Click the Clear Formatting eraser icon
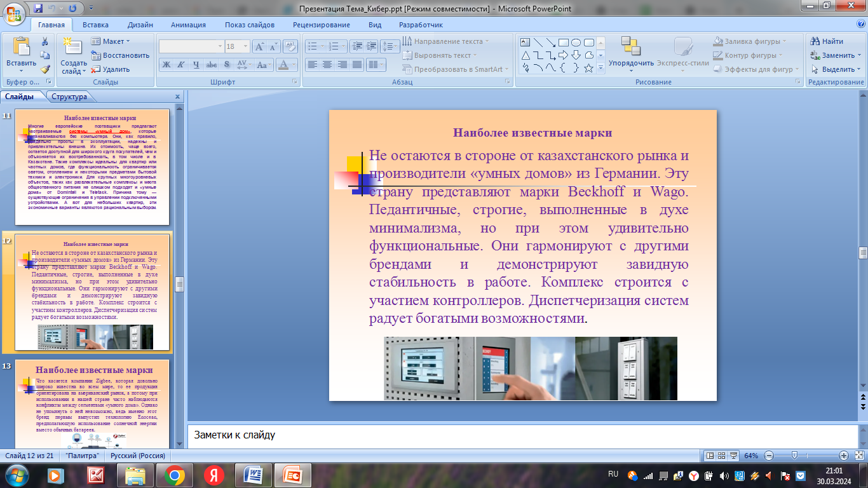Screen dimensions: 868x488 pyautogui.click(x=291, y=46)
